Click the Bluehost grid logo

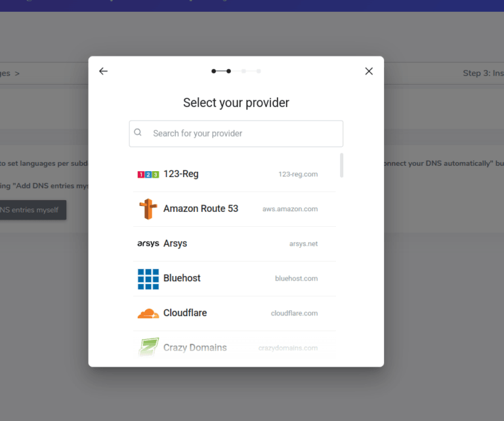[x=148, y=279]
